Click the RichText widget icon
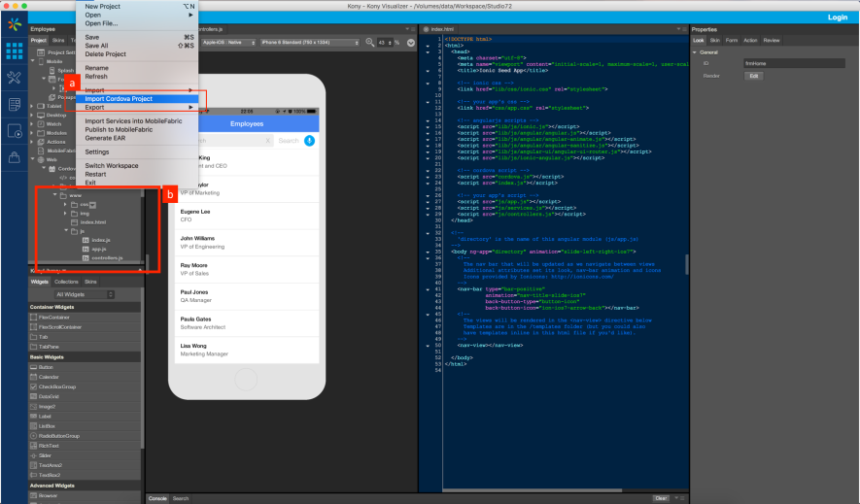Image resolution: width=860 pixels, height=504 pixels. 33,446
